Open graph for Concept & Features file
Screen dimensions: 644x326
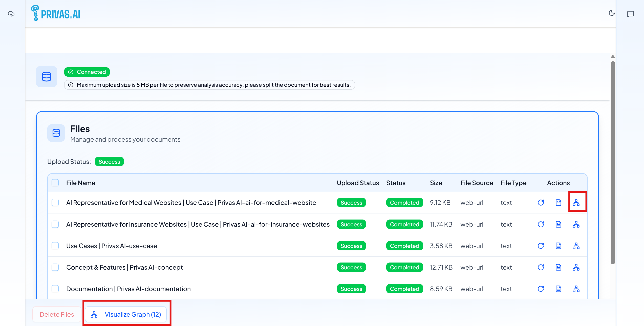click(x=576, y=267)
